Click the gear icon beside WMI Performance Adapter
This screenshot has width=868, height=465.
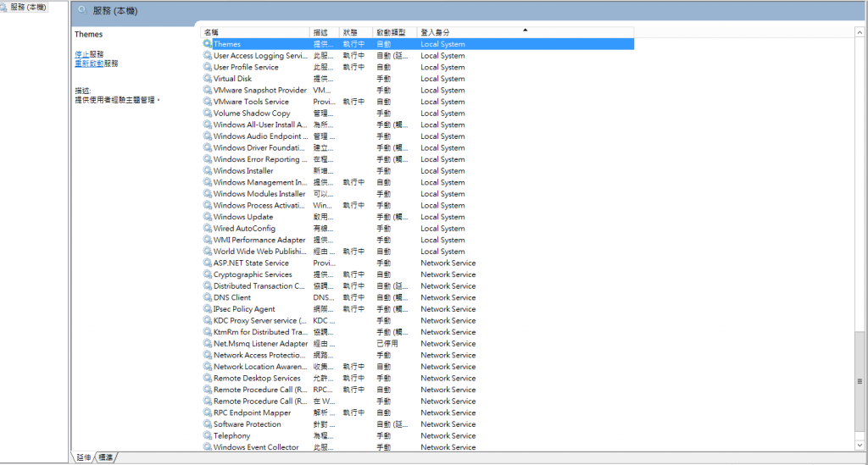(x=208, y=240)
